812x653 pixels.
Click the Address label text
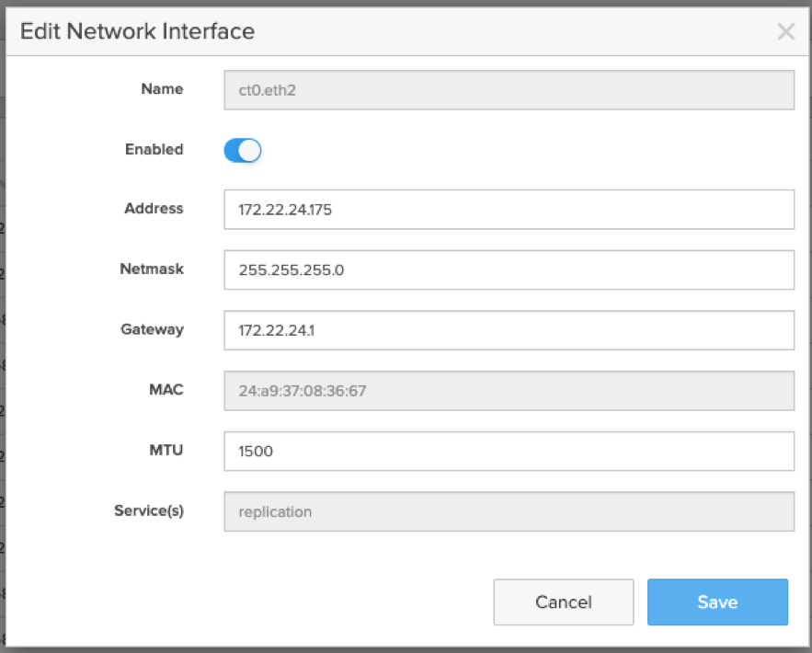(154, 209)
